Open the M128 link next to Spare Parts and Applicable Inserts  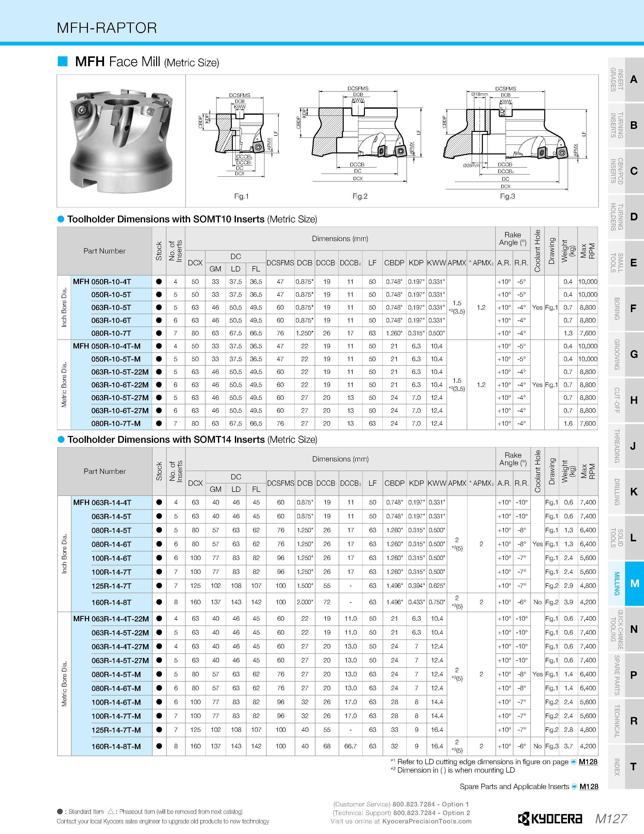click(589, 787)
